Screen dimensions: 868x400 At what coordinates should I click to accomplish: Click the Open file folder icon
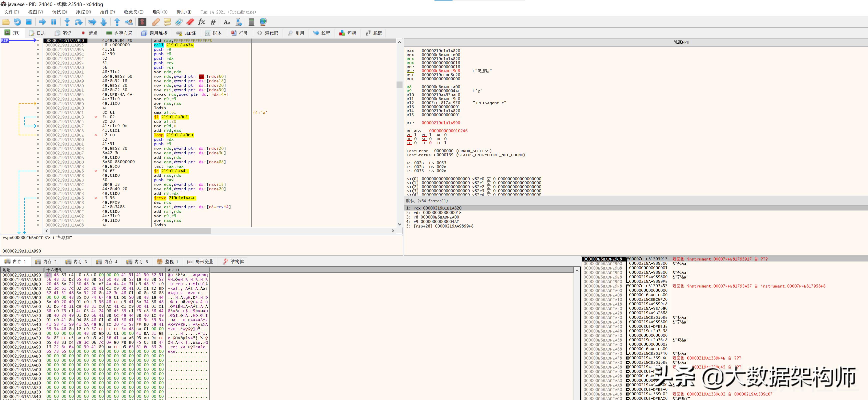click(6, 22)
